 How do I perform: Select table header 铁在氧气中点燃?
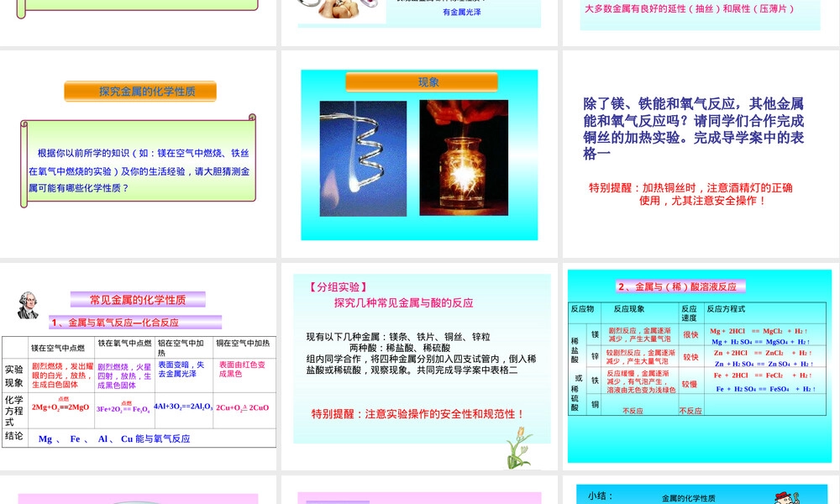pos(124,343)
